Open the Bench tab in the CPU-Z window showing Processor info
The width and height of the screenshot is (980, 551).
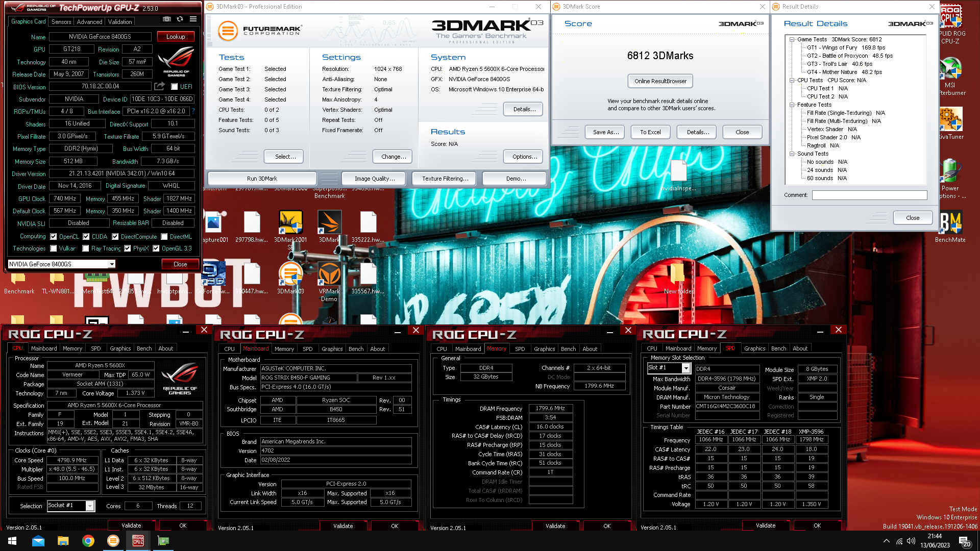click(144, 348)
